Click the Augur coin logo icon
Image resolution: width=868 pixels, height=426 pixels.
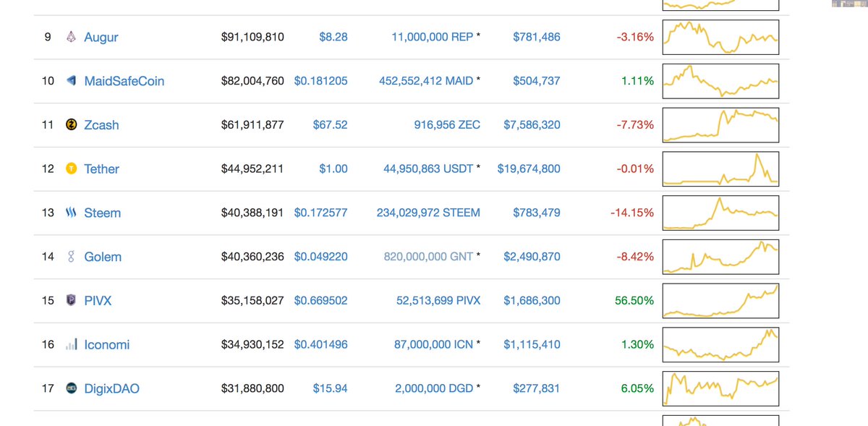point(71,37)
